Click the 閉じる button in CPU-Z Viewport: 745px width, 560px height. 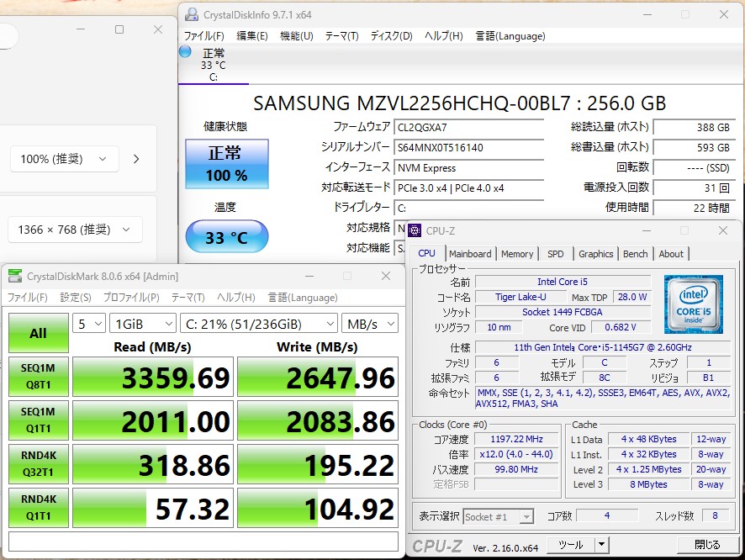tap(707, 544)
